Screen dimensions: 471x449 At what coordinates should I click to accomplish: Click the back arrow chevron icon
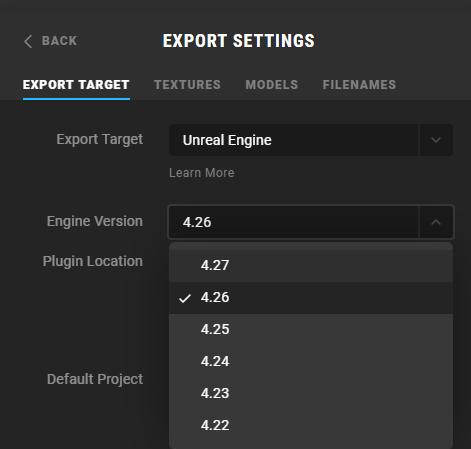pyautogui.click(x=28, y=41)
